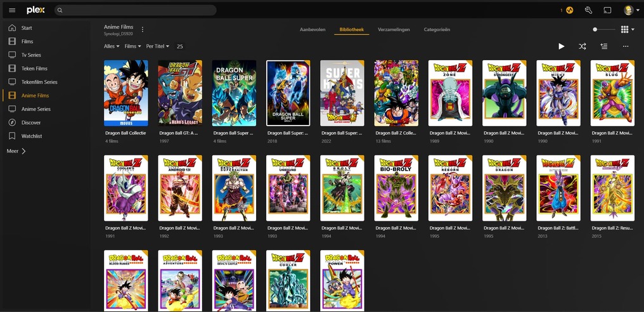Click the cast to device icon
The image size is (644, 312).
pyautogui.click(x=607, y=10)
